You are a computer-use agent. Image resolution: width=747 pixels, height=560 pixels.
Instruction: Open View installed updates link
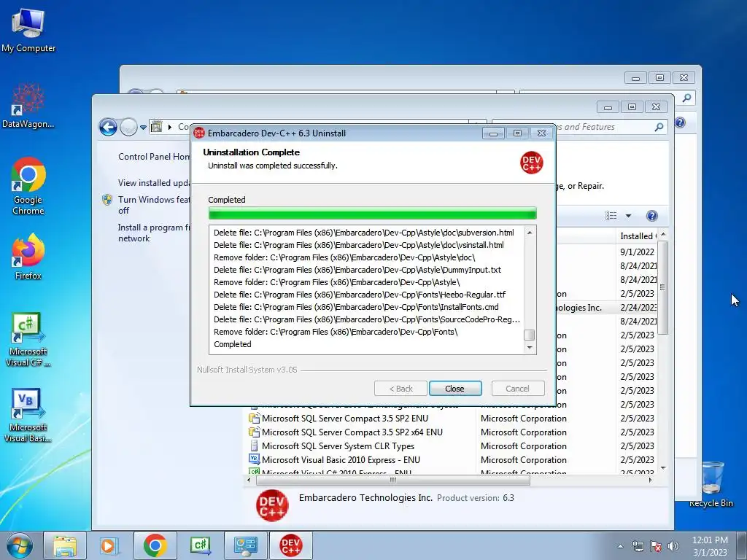[x=154, y=183]
